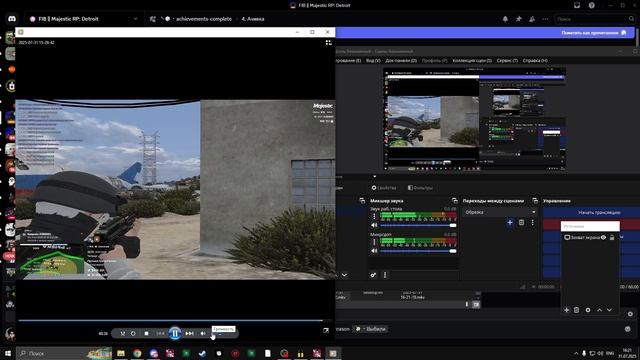Open the 4. Анкеха thread breadcrumb
The image size is (640, 360).
(x=253, y=19)
